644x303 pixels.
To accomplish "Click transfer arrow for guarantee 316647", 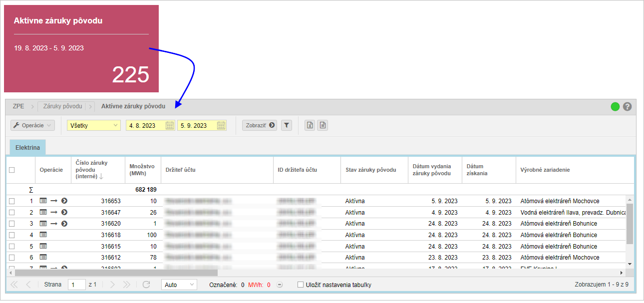I will pyautogui.click(x=54, y=212).
